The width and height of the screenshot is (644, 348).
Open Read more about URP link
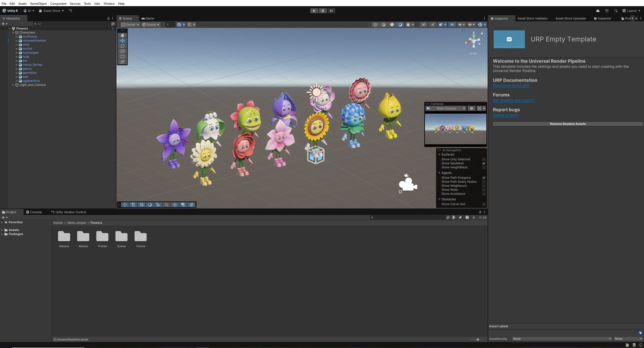coord(511,85)
